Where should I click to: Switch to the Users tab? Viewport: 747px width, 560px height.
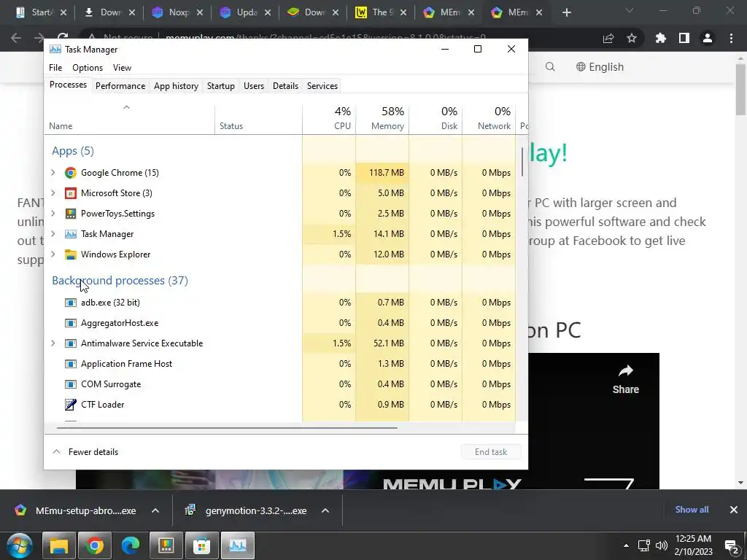[253, 86]
